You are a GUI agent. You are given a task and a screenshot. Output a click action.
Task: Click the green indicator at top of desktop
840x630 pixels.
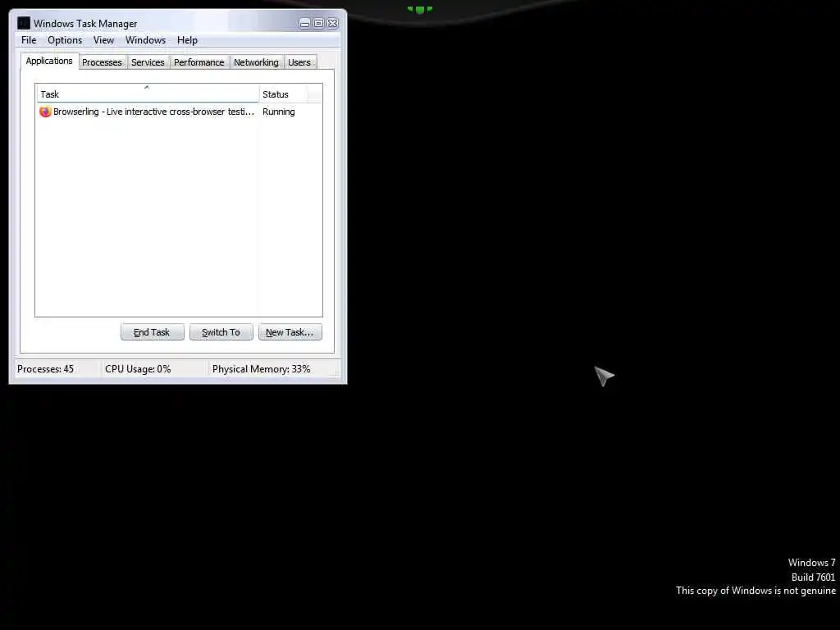click(420, 9)
